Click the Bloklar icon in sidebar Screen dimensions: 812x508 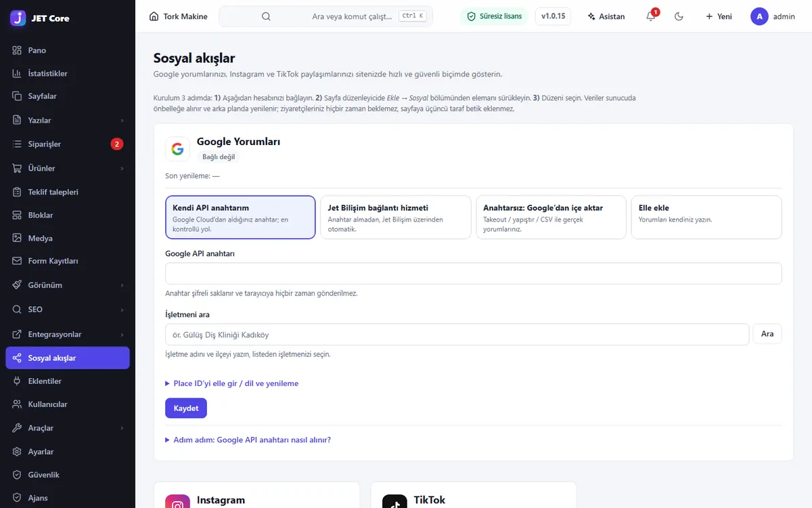click(17, 215)
